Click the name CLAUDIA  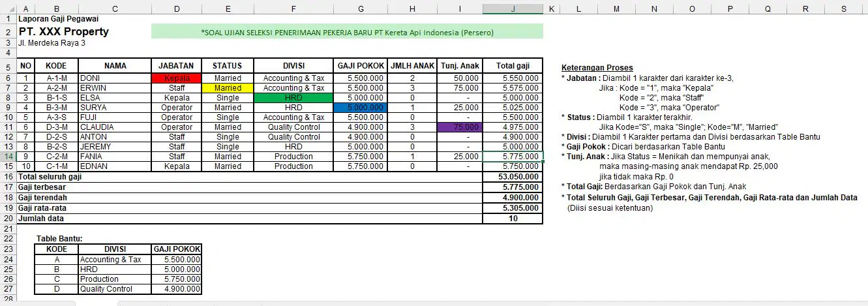[97, 127]
